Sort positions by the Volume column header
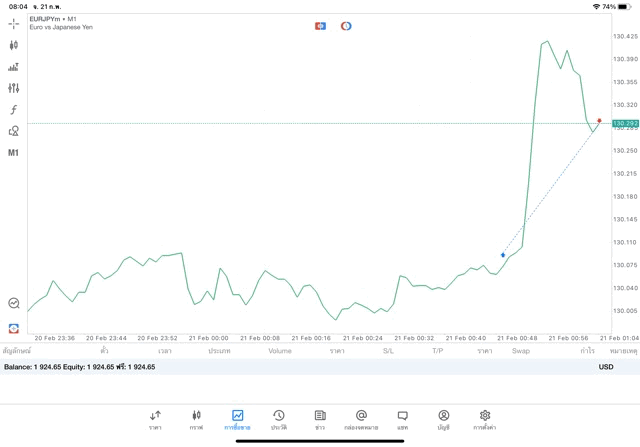The width and height of the screenshot is (640, 447). [280, 351]
